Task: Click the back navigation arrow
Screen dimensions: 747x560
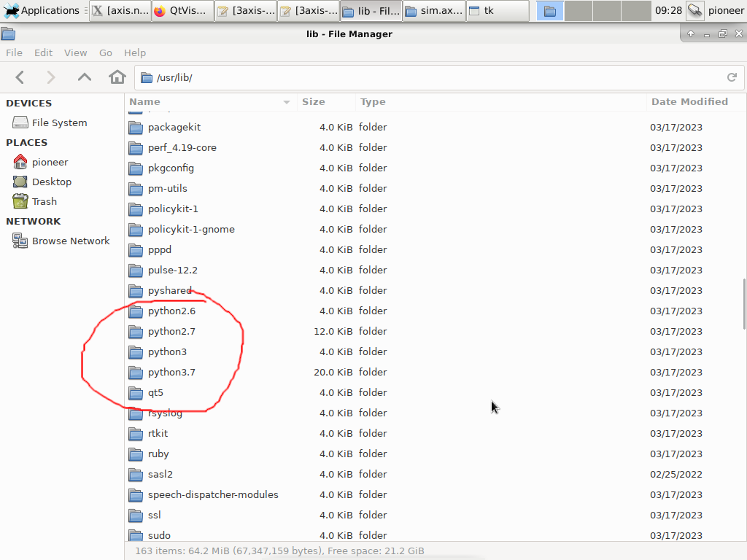Action: 20,77
